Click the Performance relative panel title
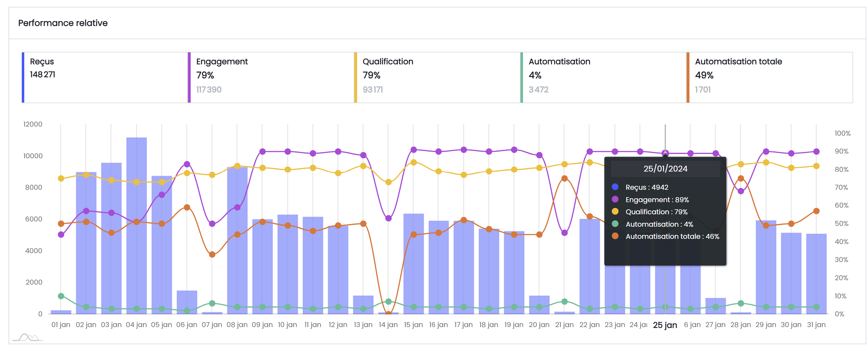 (x=63, y=23)
